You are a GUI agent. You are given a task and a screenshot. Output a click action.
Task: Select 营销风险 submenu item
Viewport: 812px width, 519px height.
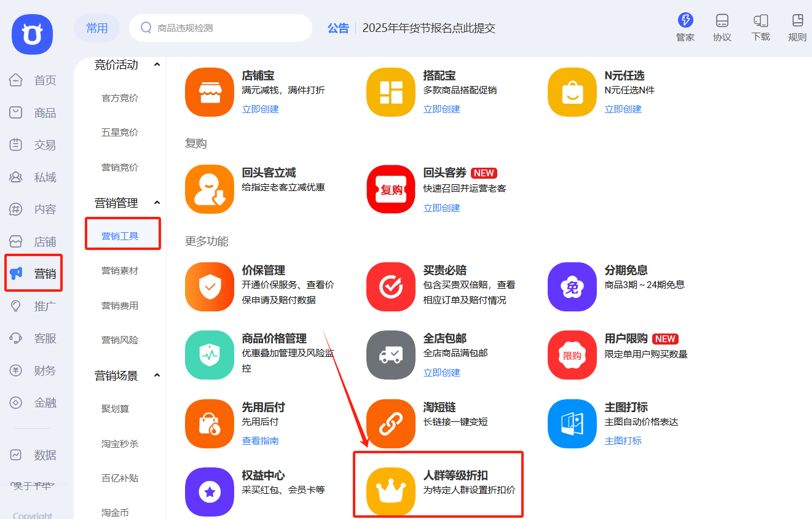pos(120,340)
